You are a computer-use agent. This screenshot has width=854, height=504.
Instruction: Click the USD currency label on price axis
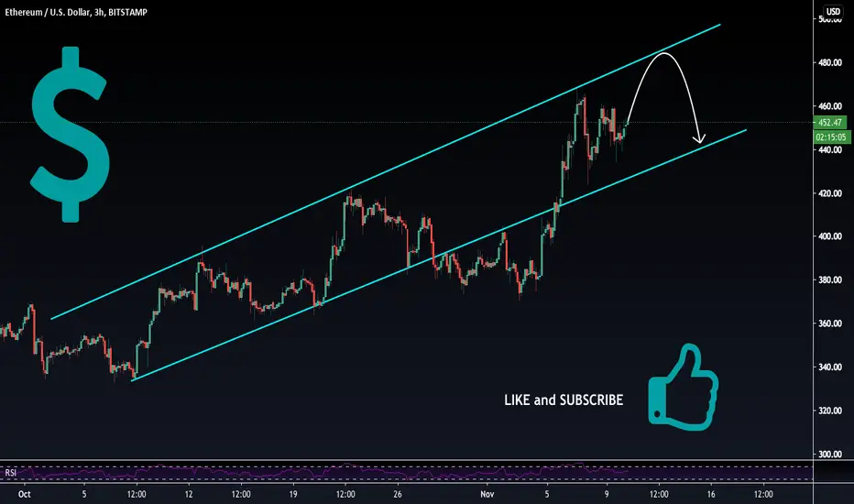click(833, 11)
